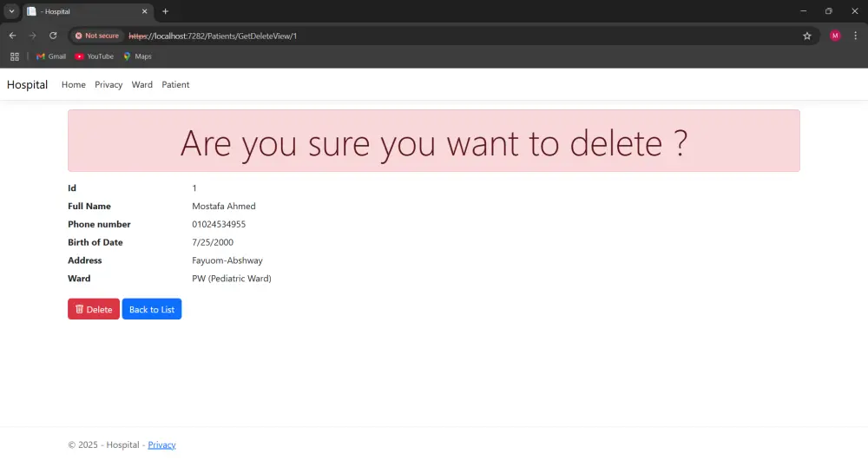Select the address Fayuom-Abshway
The height and width of the screenshot is (461, 868).
[227, 260]
